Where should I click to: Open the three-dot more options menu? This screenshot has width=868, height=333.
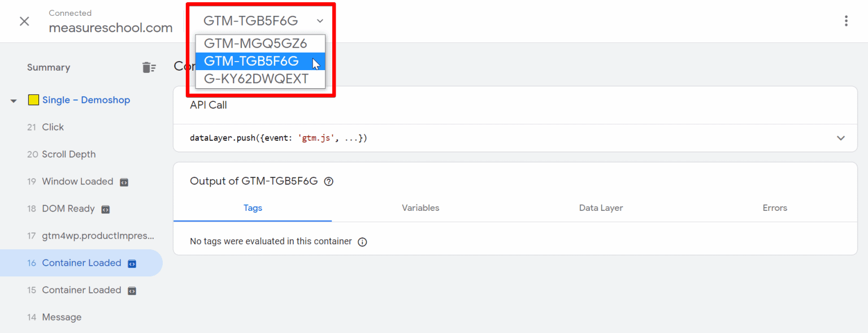coord(845,21)
